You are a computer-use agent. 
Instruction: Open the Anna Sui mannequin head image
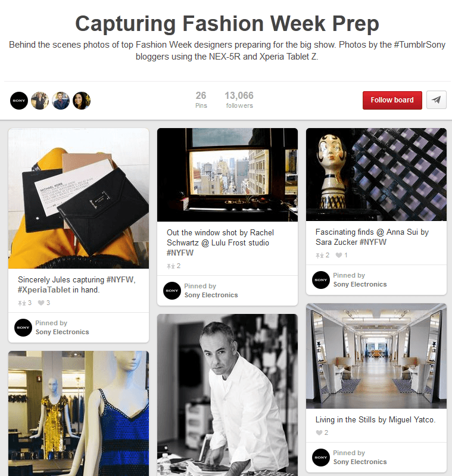pos(376,174)
